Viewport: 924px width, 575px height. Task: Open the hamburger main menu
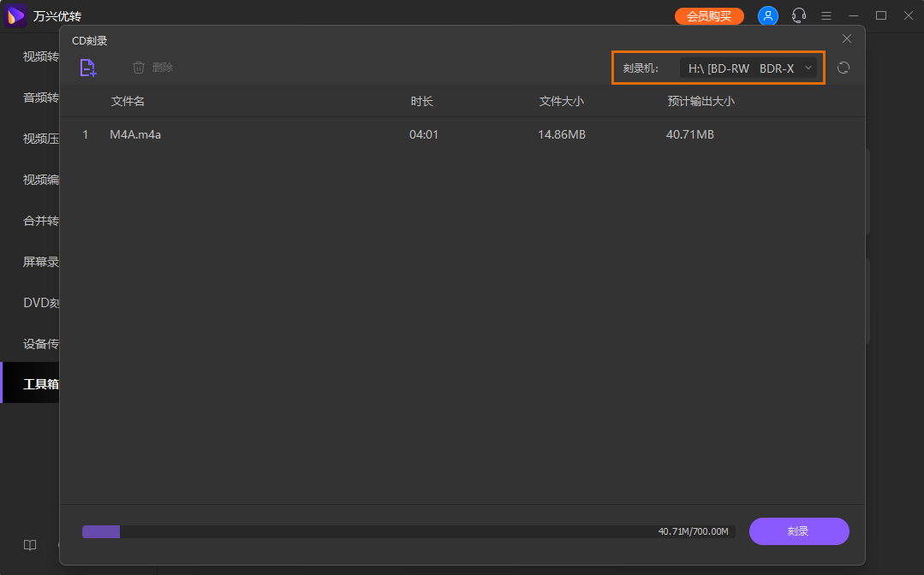(826, 16)
